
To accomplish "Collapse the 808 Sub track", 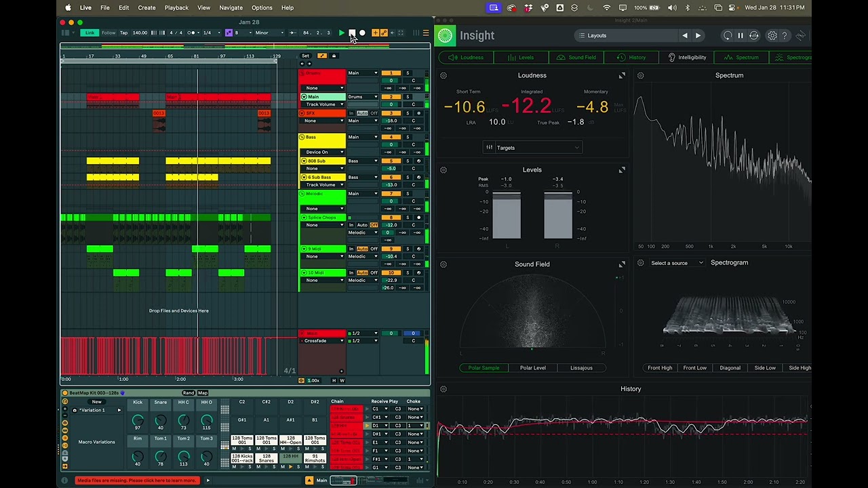I will [304, 161].
